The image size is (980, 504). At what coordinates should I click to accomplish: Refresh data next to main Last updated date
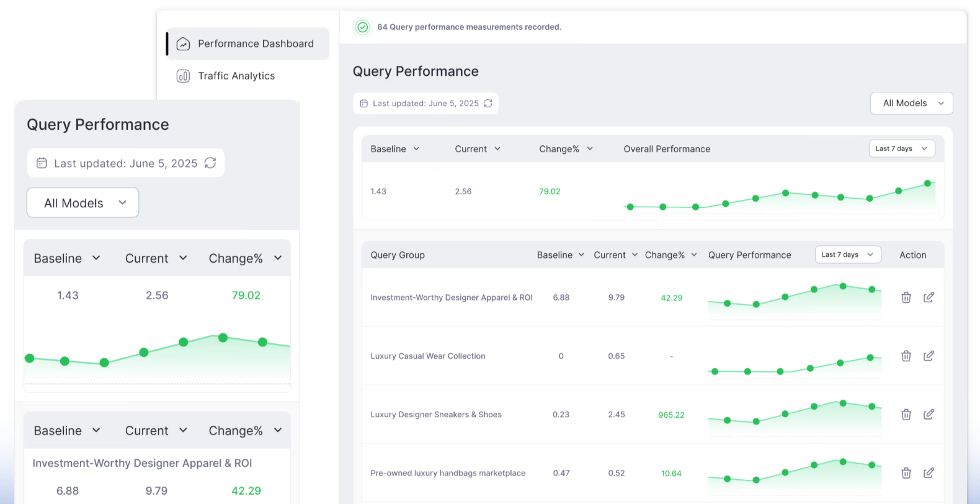tap(488, 104)
